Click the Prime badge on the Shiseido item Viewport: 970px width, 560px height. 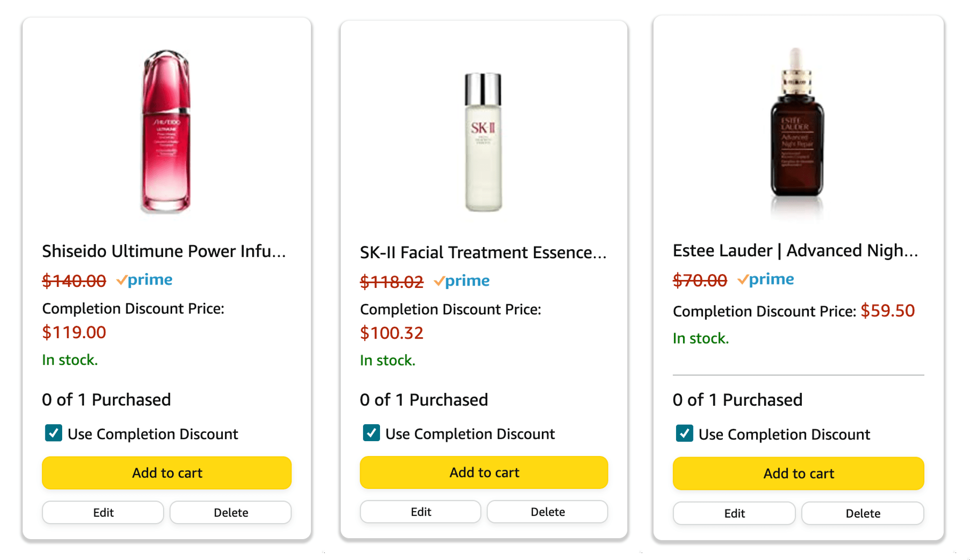coord(145,280)
